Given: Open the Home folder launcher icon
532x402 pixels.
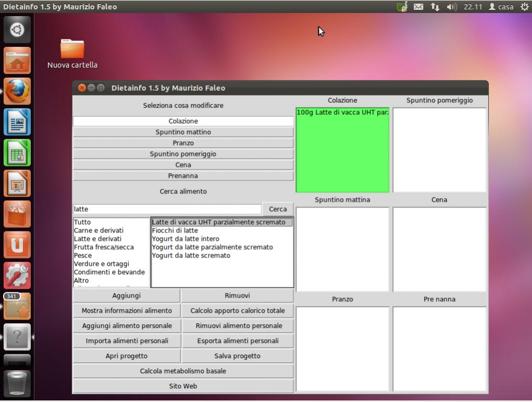Looking at the screenshot, I should tap(17, 60).
